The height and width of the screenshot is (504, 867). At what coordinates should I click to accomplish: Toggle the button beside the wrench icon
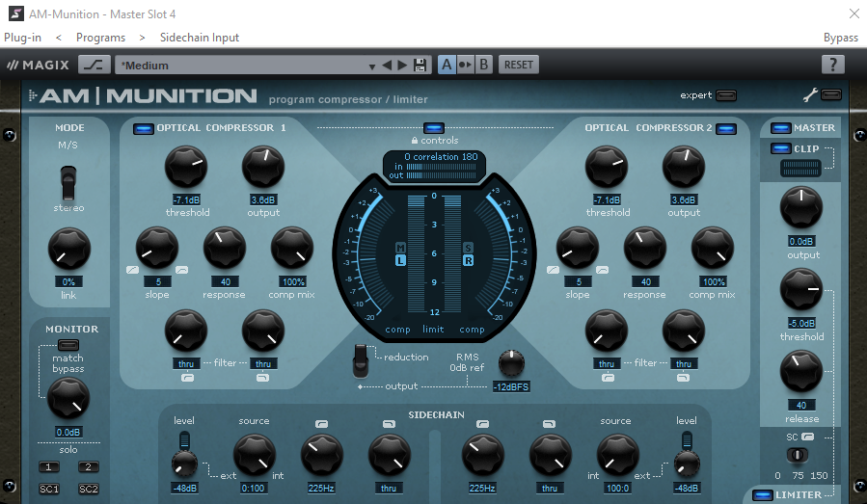click(x=831, y=95)
